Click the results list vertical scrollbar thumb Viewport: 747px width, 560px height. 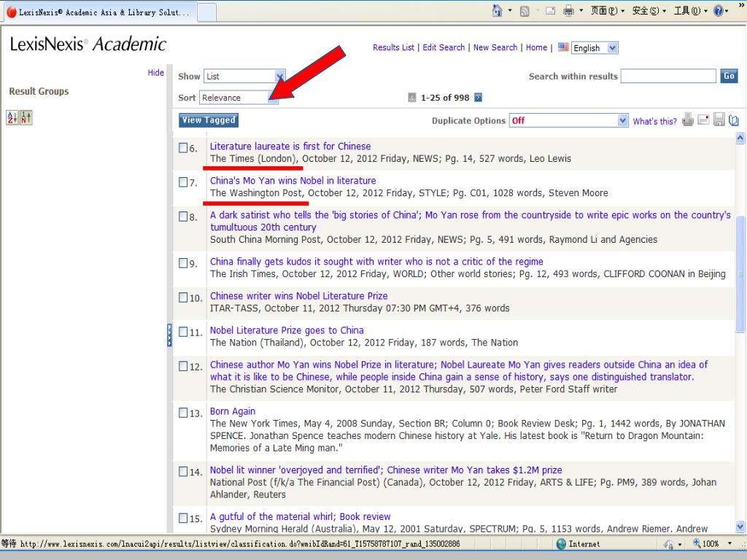(740, 274)
